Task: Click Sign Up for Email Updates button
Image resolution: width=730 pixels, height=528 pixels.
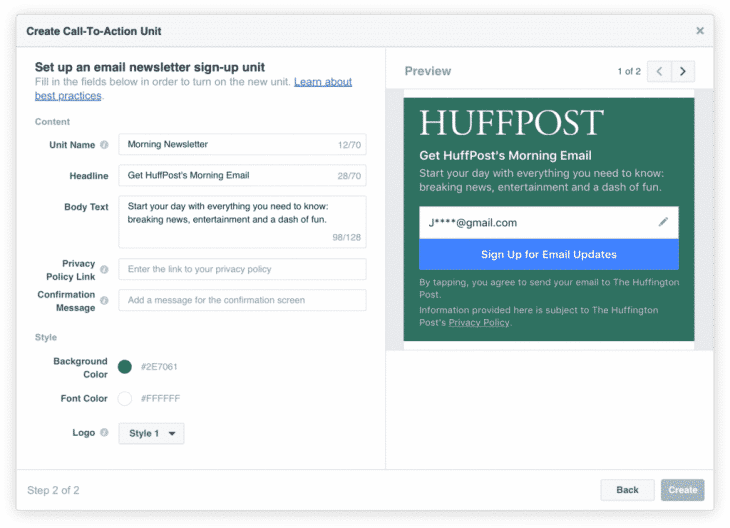Action: coord(548,255)
